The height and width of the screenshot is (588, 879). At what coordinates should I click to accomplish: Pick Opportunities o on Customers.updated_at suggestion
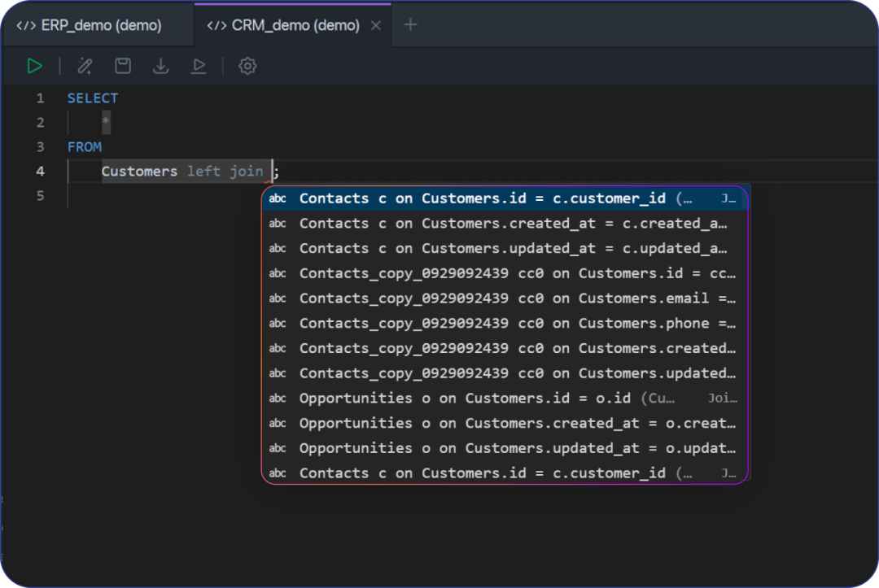point(505,448)
